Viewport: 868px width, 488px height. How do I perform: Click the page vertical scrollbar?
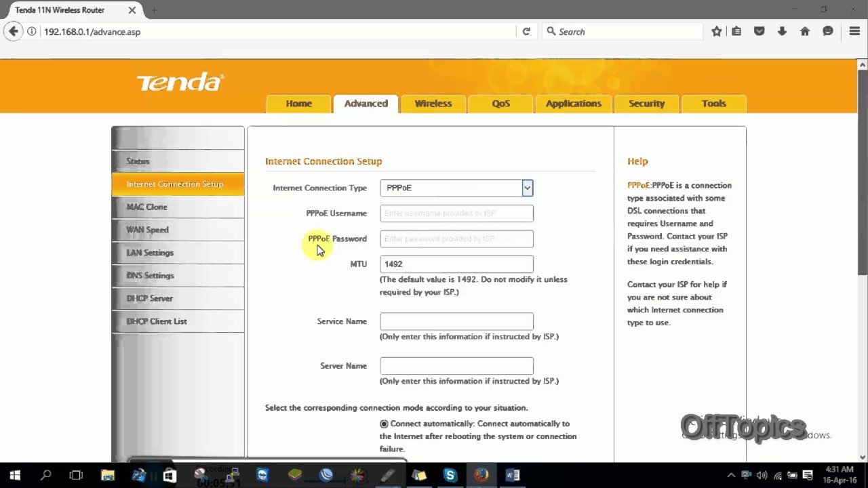[x=863, y=172]
